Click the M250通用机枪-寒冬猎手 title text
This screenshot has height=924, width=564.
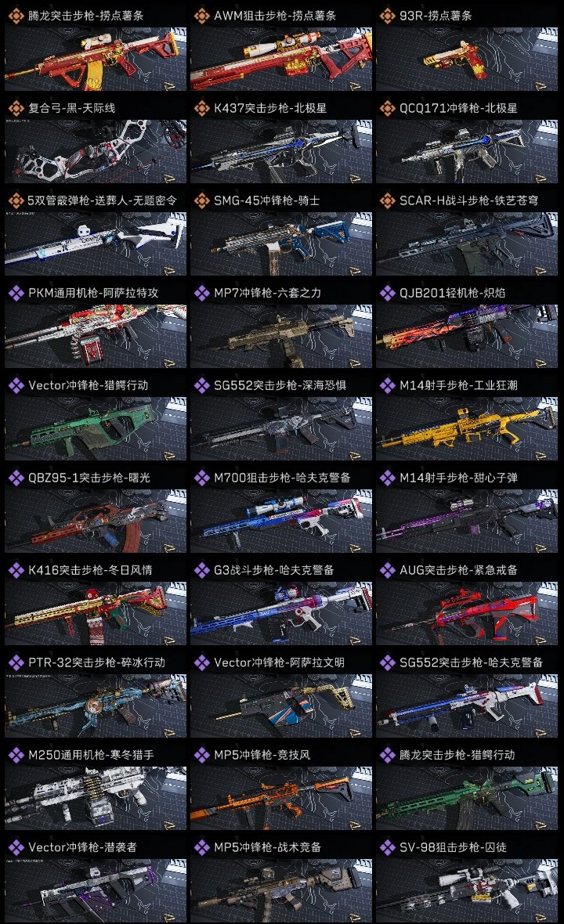[x=91, y=755]
